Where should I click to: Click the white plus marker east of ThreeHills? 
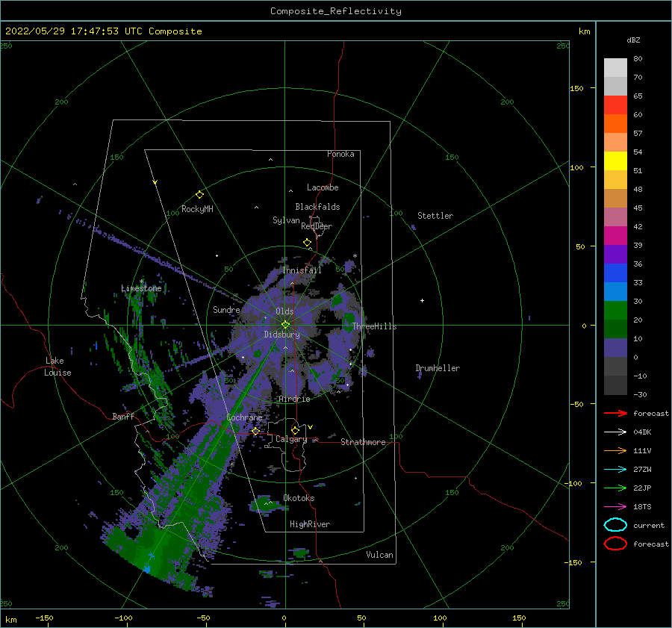422,300
